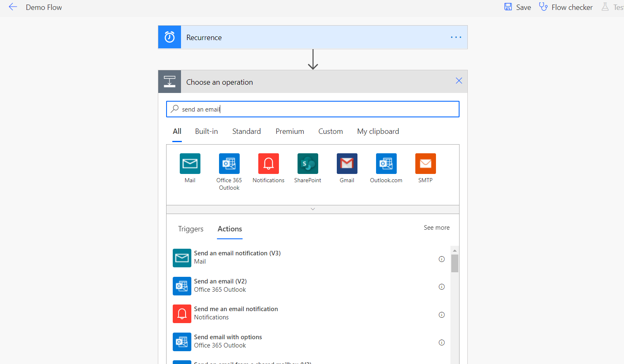Image resolution: width=624 pixels, height=364 pixels.
Task: Open the Notifications connector
Action: point(268,163)
